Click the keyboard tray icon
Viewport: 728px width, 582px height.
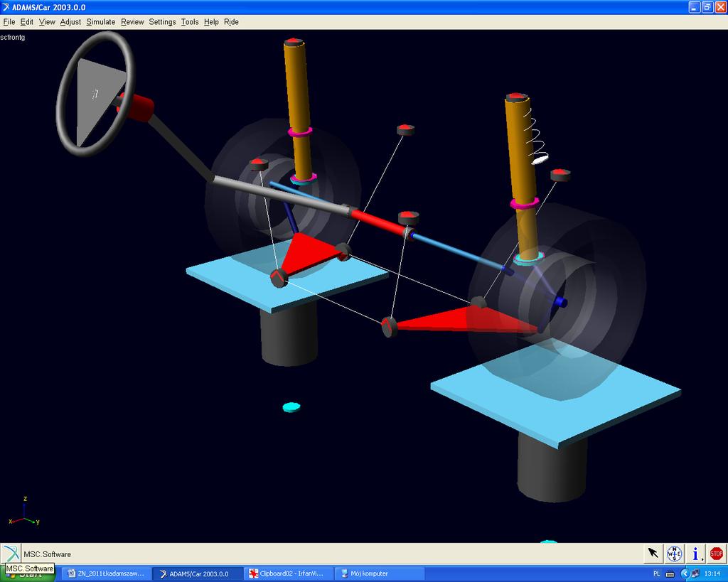(x=670, y=573)
